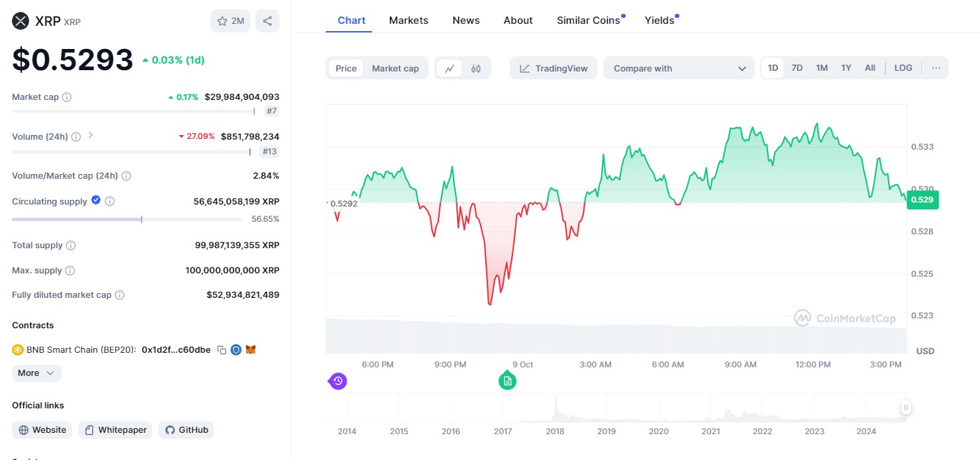Click the $52,934,821,489 diluted cap value
Image resolution: width=980 pixels, height=460 pixels.
(243, 295)
